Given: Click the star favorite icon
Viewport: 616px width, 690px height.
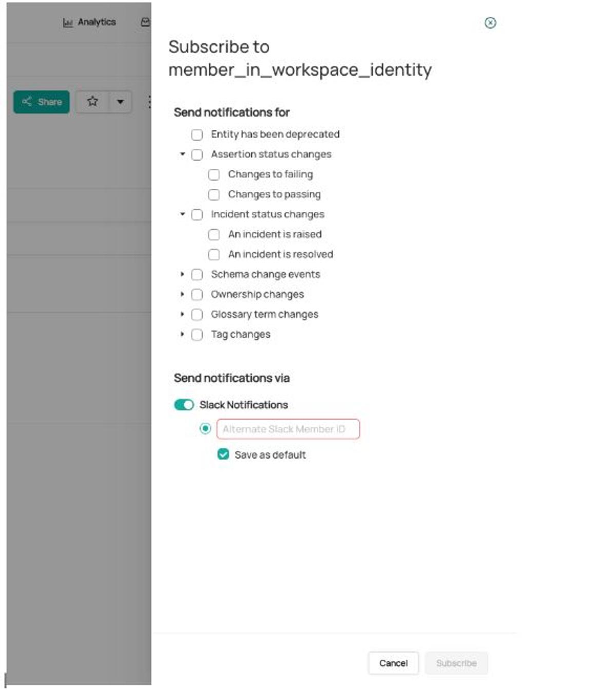Looking at the screenshot, I should (x=92, y=101).
